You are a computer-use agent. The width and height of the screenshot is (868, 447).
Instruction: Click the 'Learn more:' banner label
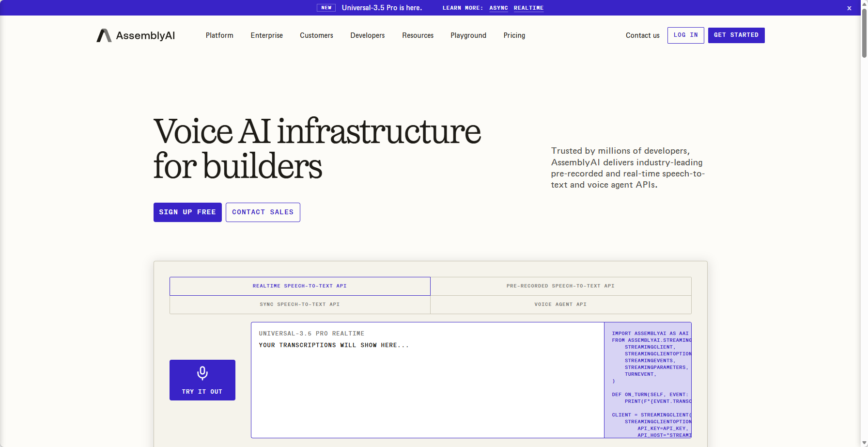(463, 8)
